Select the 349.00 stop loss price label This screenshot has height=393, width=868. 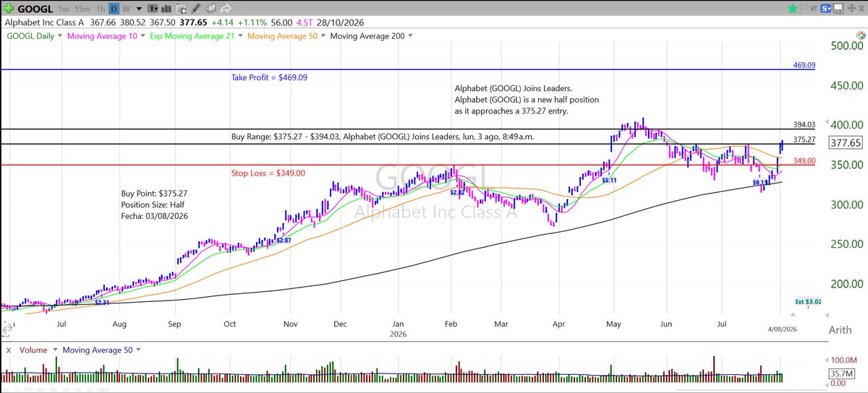pos(804,160)
